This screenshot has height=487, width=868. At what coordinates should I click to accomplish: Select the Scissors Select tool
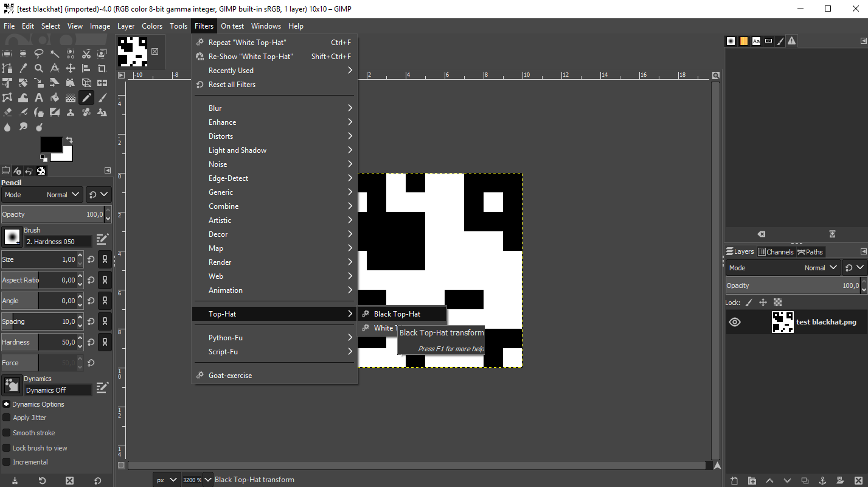[86, 54]
